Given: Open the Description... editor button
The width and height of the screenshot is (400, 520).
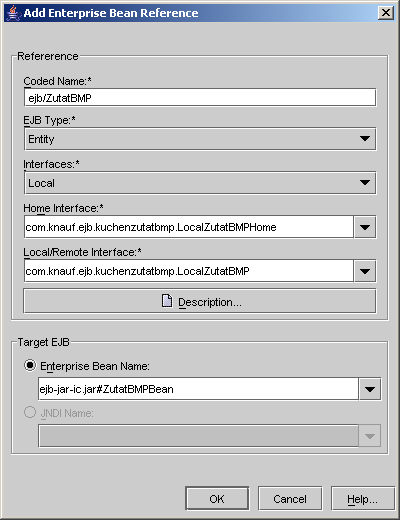Looking at the screenshot, I should 200,301.
